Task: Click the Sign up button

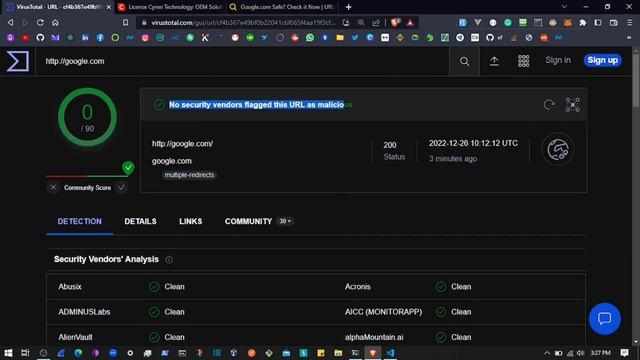Action: pyautogui.click(x=602, y=60)
